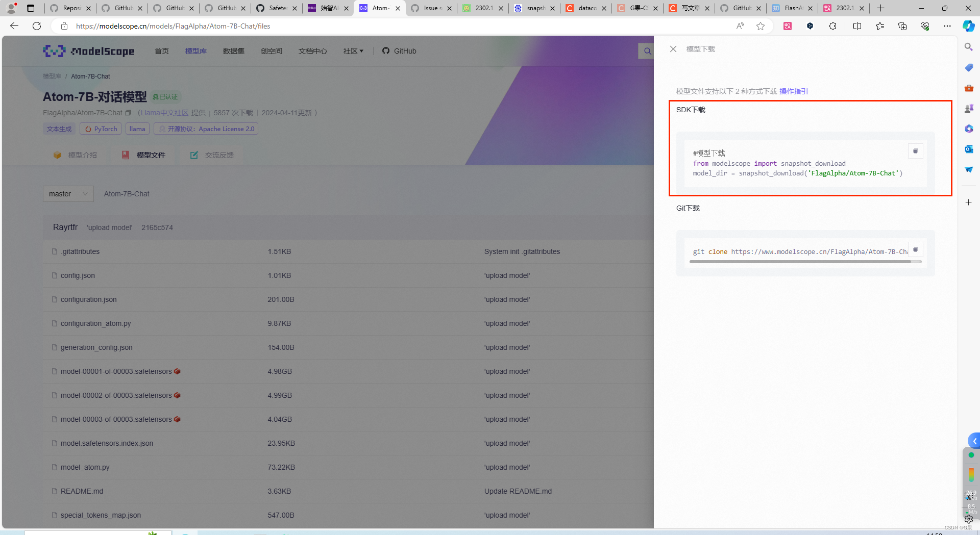Copy the SDK download code snippet
This screenshot has width=980, height=535.
point(916,151)
